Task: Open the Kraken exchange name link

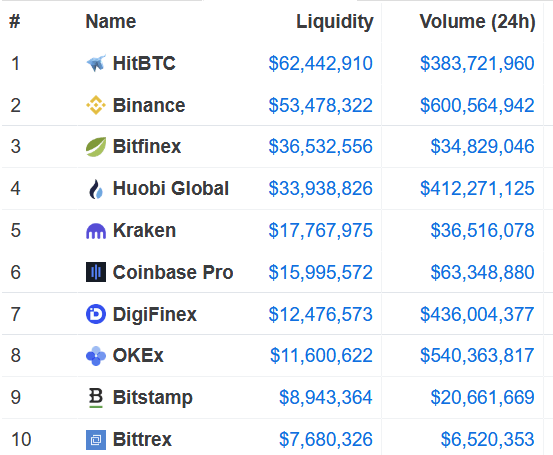Action: pyautogui.click(x=144, y=231)
